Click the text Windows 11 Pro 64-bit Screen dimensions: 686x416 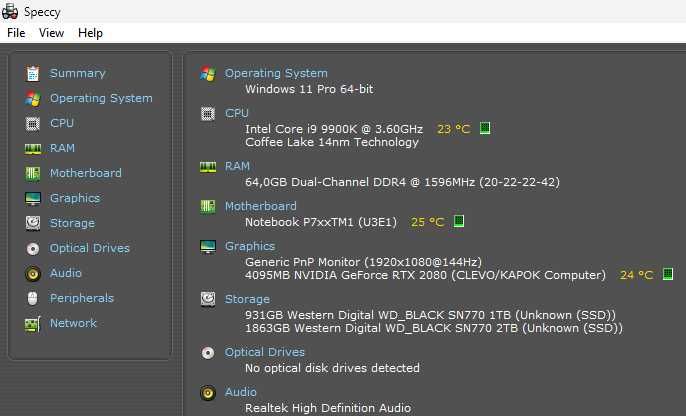point(309,89)
